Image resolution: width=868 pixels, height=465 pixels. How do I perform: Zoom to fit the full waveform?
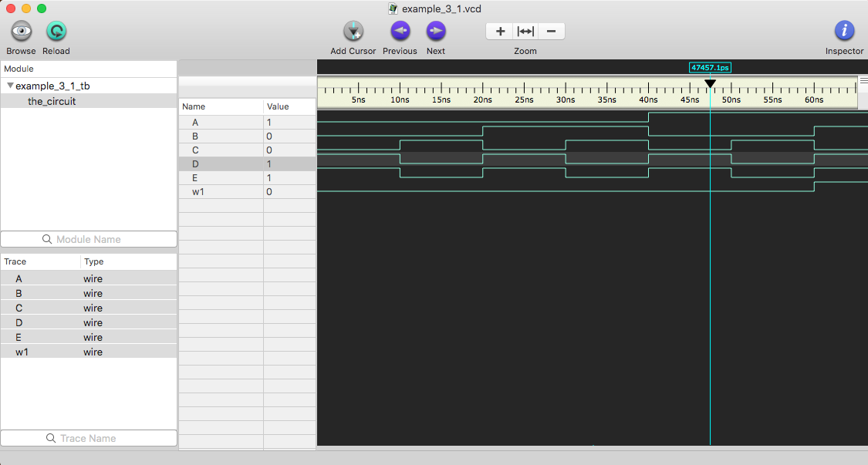point(525,31)
